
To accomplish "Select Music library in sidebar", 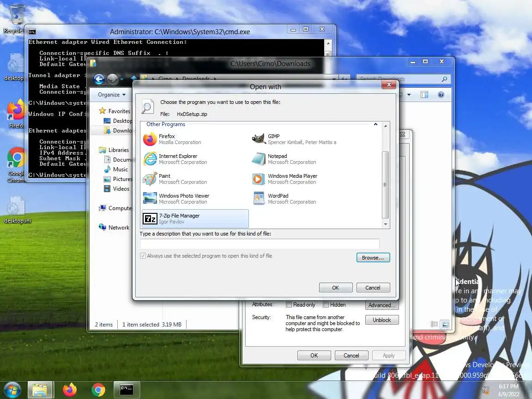I will pyautogui.click(x=116, y=169).
